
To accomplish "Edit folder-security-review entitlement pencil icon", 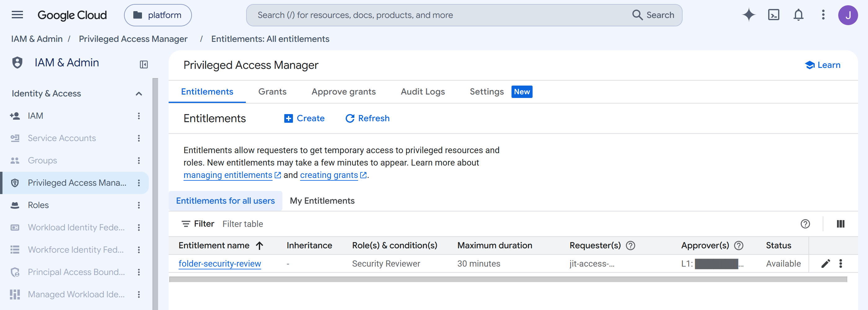I will [x=826, y=263].
